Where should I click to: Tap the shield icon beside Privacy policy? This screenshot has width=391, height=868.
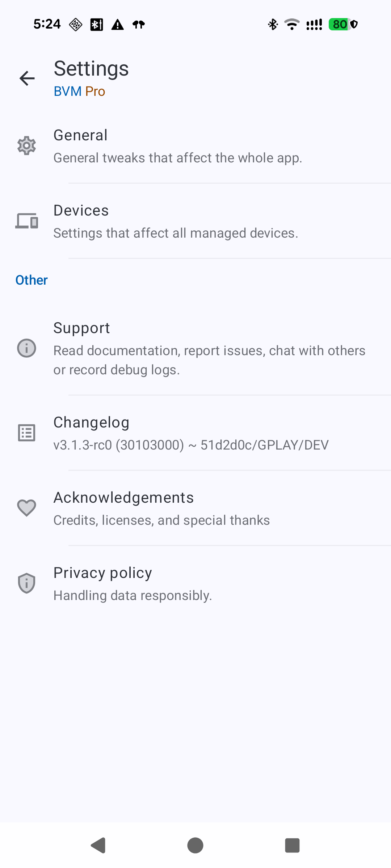point(27,583)
